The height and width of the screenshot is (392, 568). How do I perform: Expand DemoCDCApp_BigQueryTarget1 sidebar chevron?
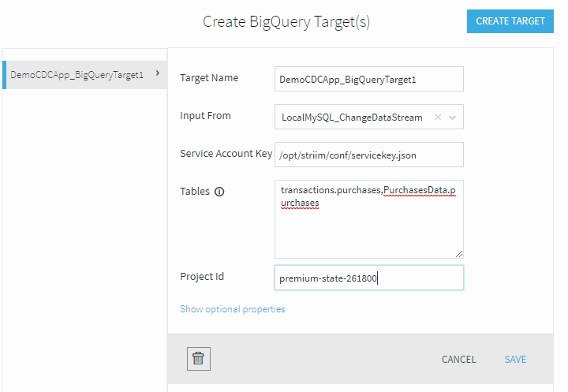coord(158,73)
